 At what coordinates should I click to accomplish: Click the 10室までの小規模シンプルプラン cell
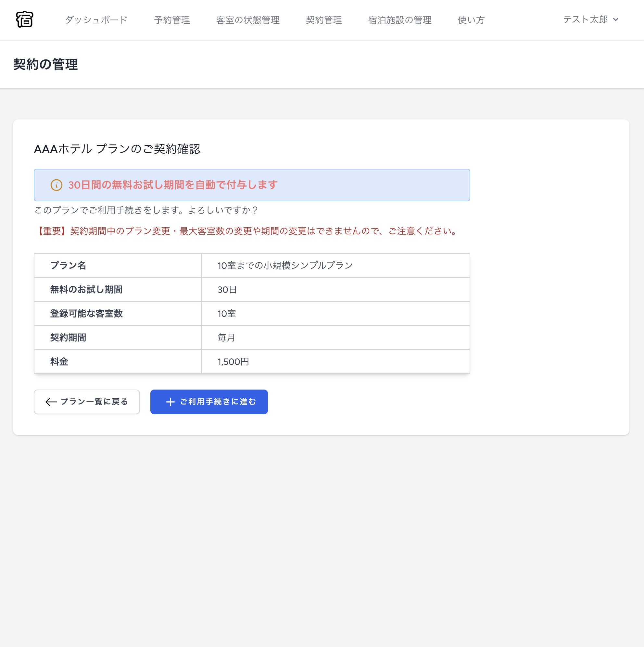click(335, 266)
